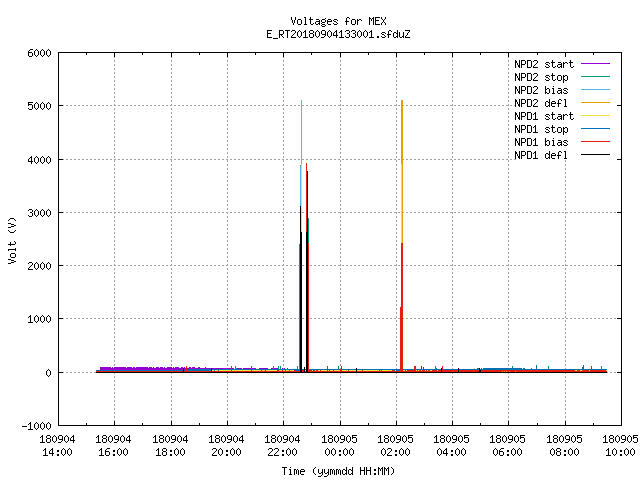The width and height of the screenshot is (640, 480).
Task: Select the 'NPD1 bias' legend label
Action: pos(541,142)
